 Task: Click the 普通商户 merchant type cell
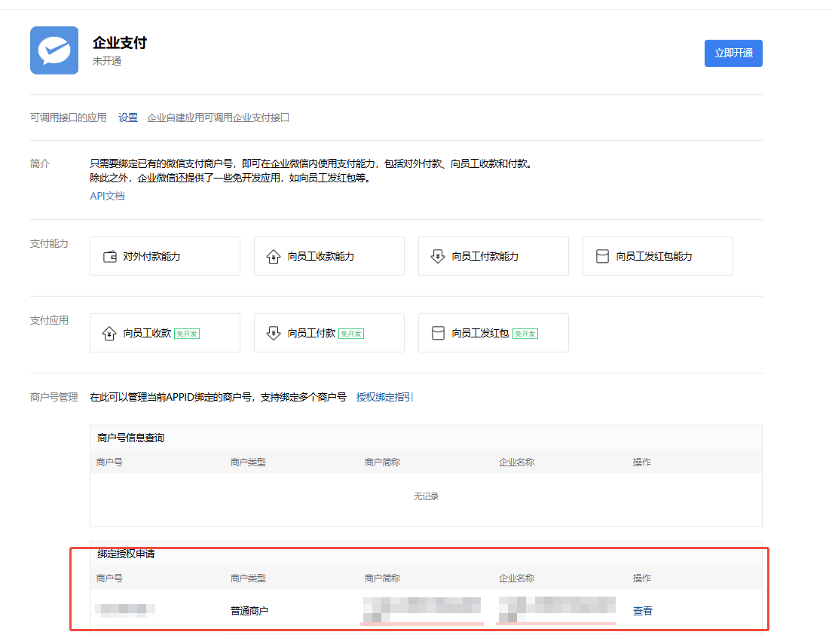click(249, 611)
